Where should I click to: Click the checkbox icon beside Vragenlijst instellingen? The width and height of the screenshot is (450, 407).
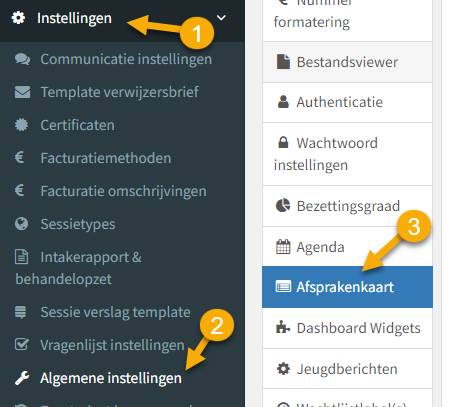pos(22,344)
